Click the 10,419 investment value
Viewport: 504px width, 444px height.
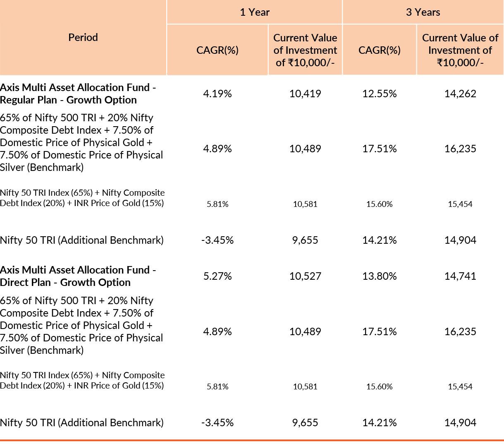pos(305,94)
